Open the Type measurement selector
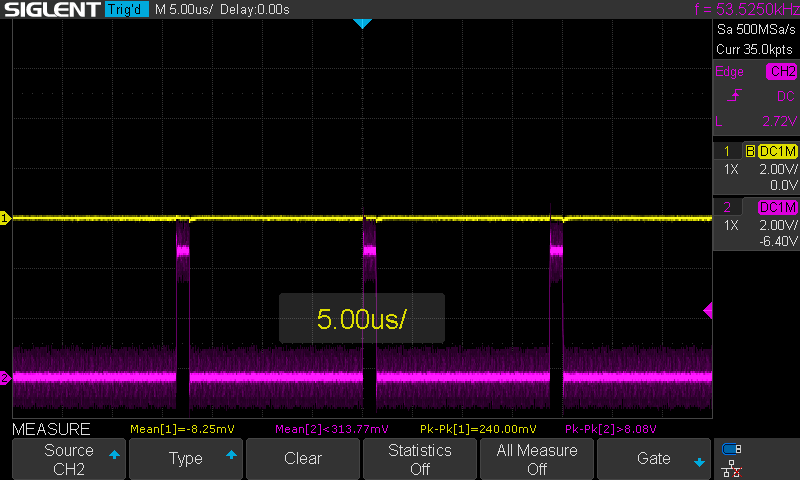The image size is (800, 480). (186, 459)
